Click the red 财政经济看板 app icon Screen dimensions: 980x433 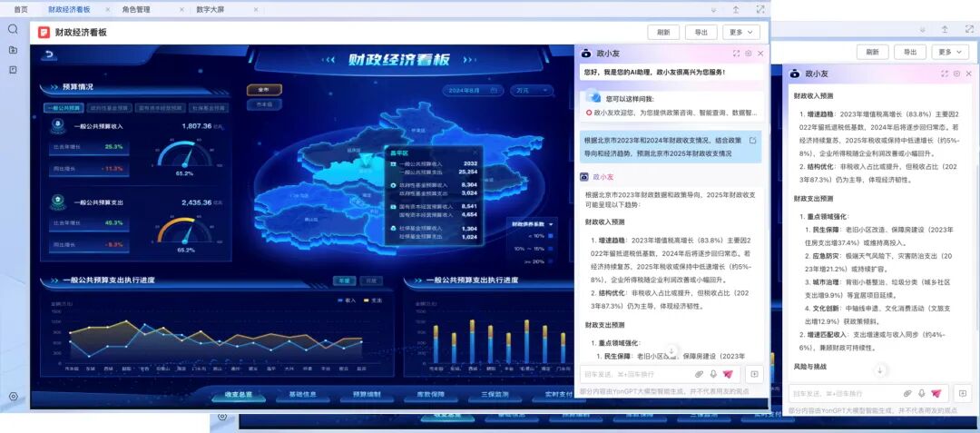pyautogui.click(x=44, y=32)
